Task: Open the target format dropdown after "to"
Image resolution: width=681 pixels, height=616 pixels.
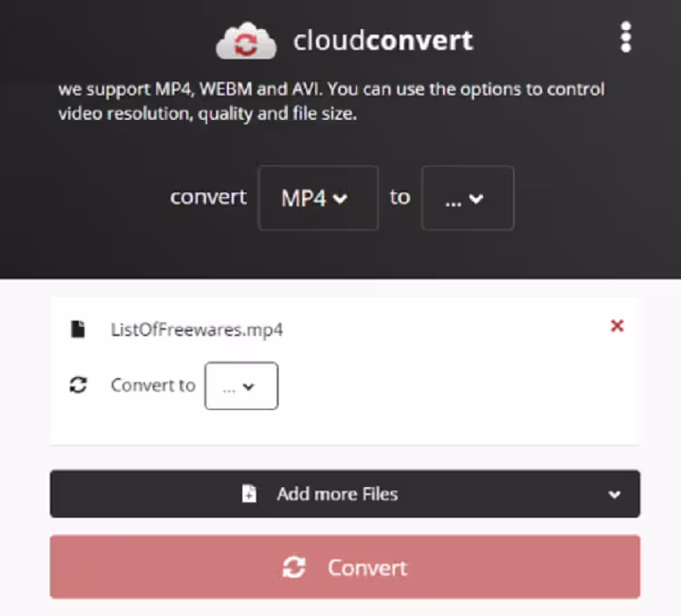Action: [468, 198]
